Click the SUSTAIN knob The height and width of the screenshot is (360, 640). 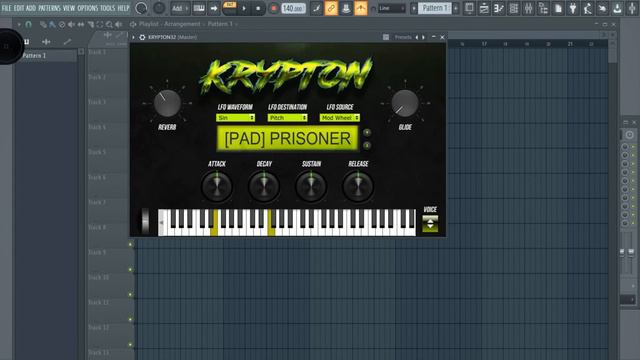[x=311, y=187]
